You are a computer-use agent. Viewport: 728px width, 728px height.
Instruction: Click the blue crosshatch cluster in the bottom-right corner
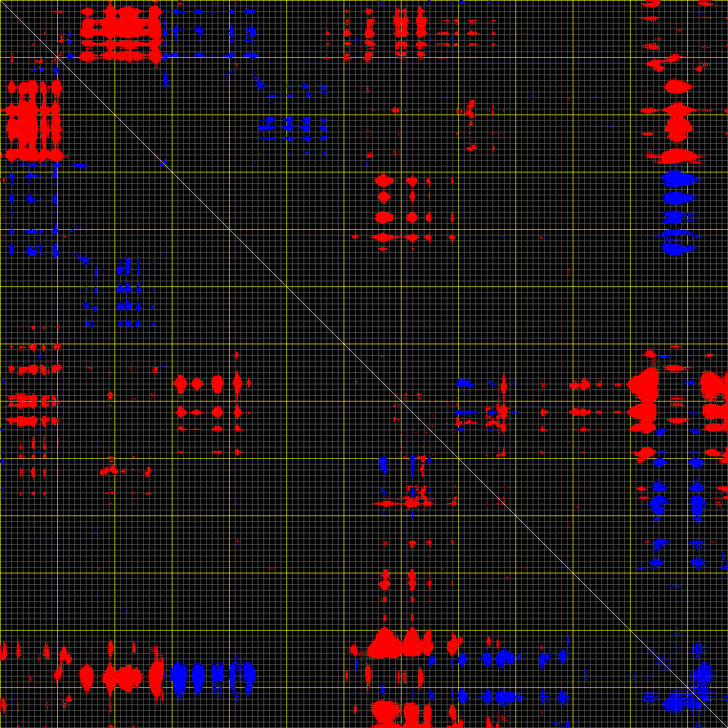point(687,693)
